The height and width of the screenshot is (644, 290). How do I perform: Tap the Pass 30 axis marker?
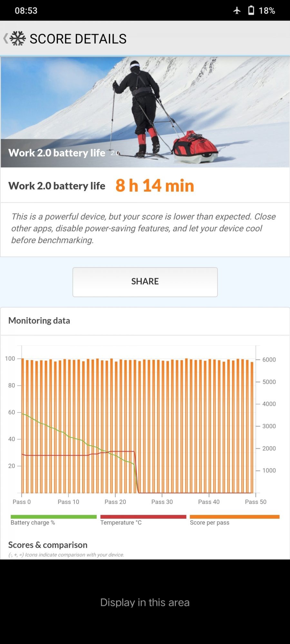click(162, 502)
